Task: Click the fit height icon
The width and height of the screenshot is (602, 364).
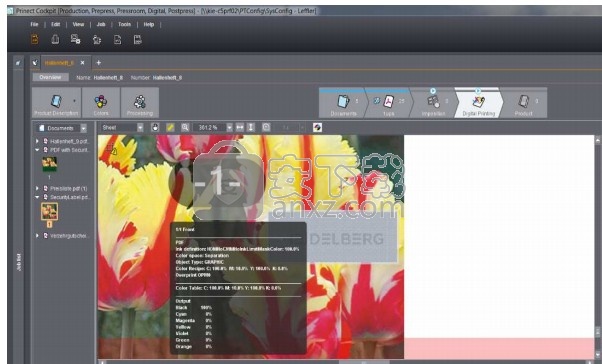Action: [x=251, y=127]
